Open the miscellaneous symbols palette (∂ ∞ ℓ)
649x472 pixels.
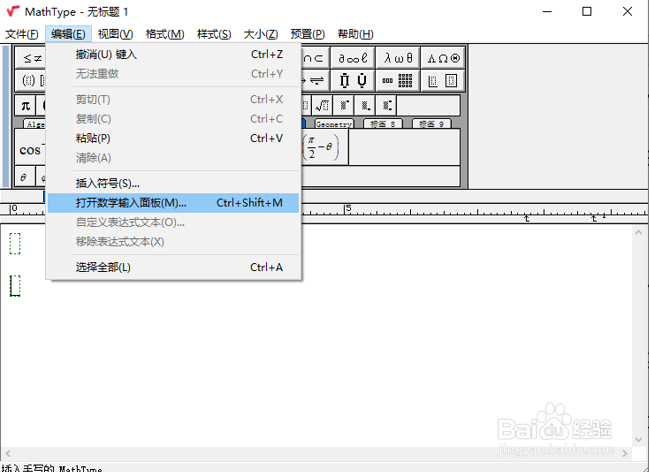pyautogui.click(x=353, y=58)
